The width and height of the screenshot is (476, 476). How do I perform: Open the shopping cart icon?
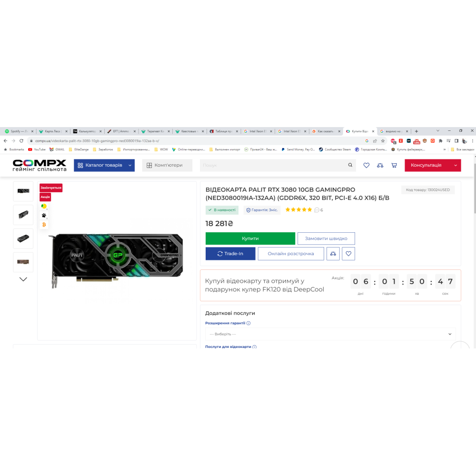tap(394, 165)
